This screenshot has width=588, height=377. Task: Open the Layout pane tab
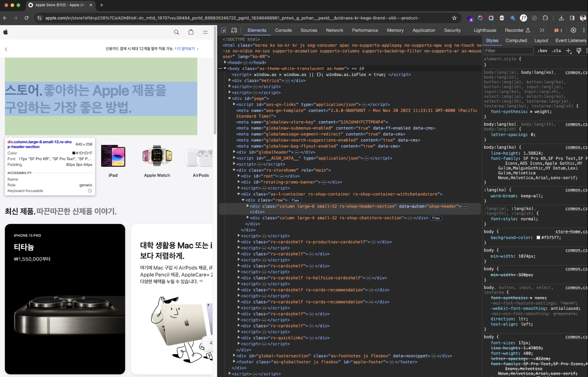pyautogui.click(x=541, y=41)
